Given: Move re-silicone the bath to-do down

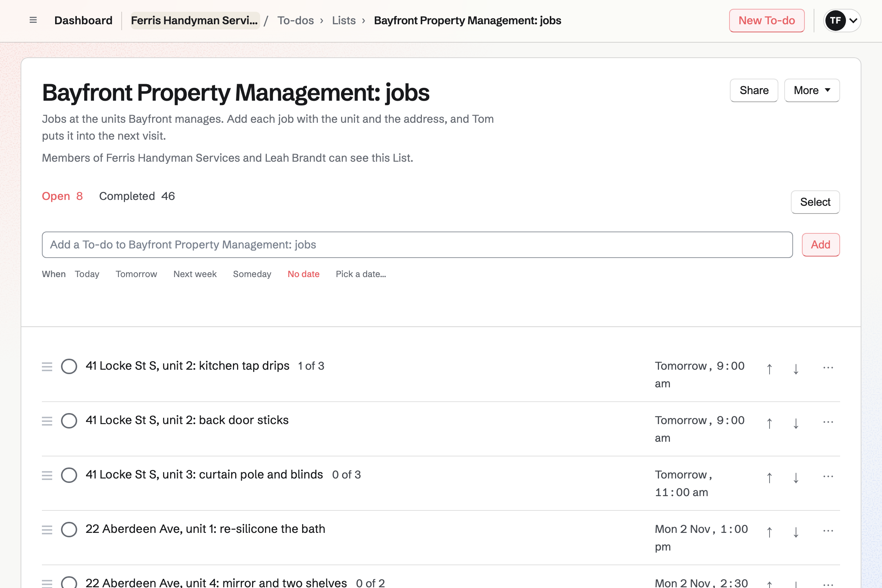Looking at the screenshot, I should tap(796, 532).
